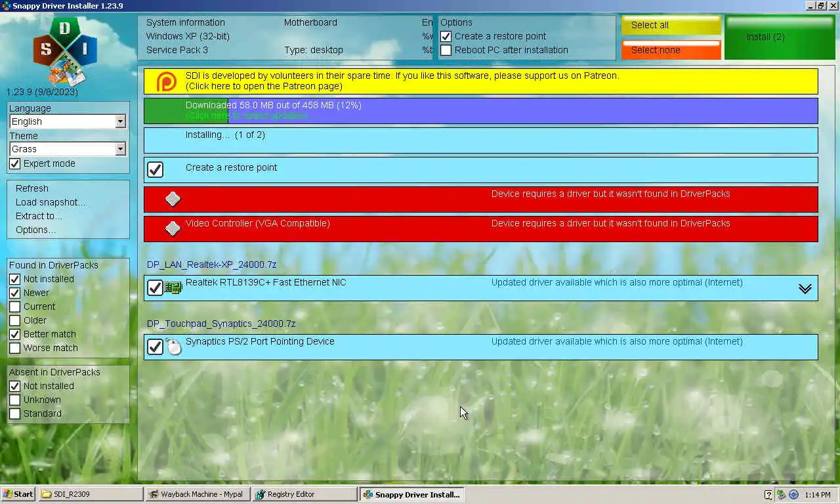Click the Motherboard heading
The height and width of the screenshot is (504, 840).
click(310, 22)
